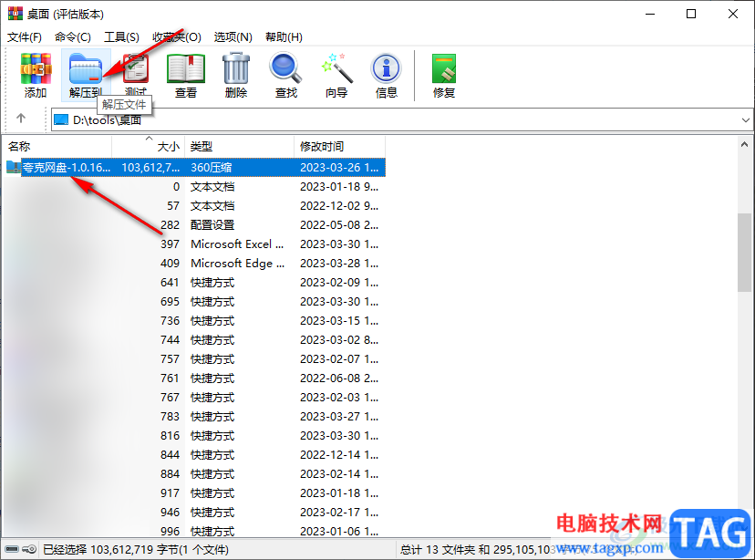Viewport: 755px width, 560px height.
Task: Select the 快捷方式 row sized 884
Action: (195, 474)
